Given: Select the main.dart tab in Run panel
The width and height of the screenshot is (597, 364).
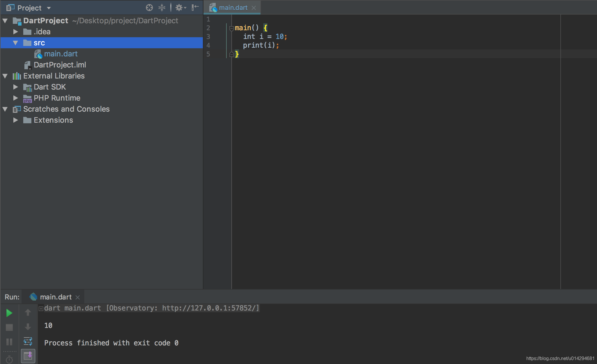Looking at the screenshot, I should 56,297.
